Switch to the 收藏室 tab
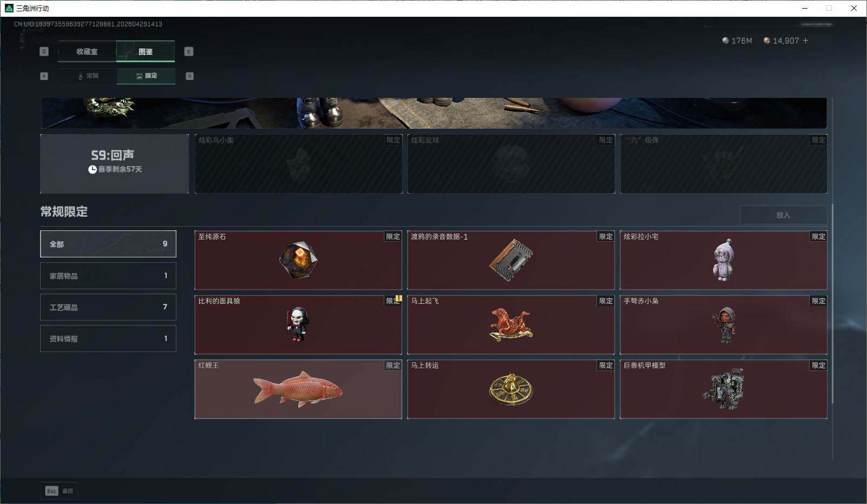The width and height of the screenshot is (867, 504). click(87, 51)
